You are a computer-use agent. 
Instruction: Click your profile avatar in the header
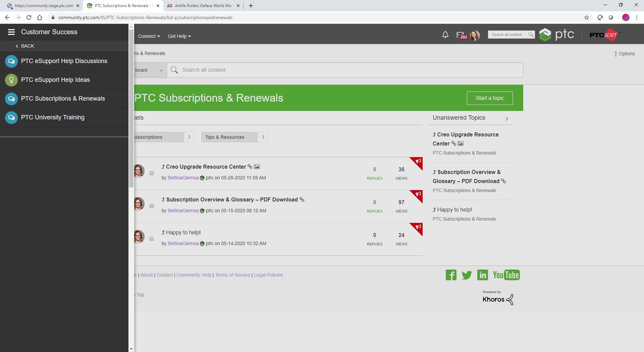pyautogui.click(x=475, y=36)
